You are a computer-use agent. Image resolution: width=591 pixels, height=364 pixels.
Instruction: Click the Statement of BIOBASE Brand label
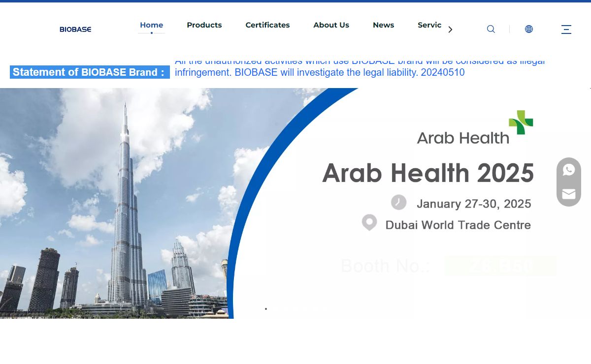[90, 72]
